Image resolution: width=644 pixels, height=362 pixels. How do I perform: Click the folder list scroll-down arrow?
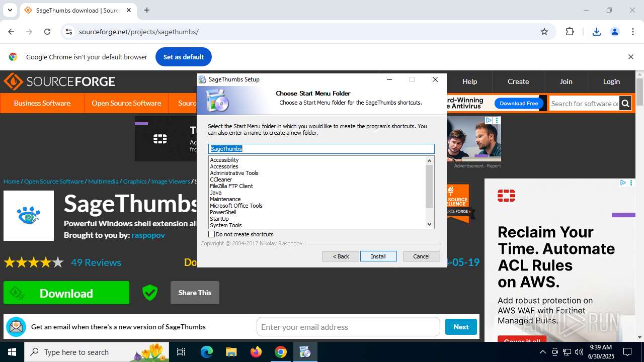click(429, 224)
